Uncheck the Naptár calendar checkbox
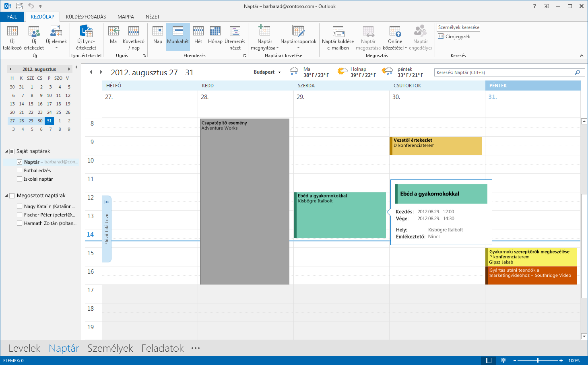The width and height of the screenshot is (588, 365). coord(20,162)
